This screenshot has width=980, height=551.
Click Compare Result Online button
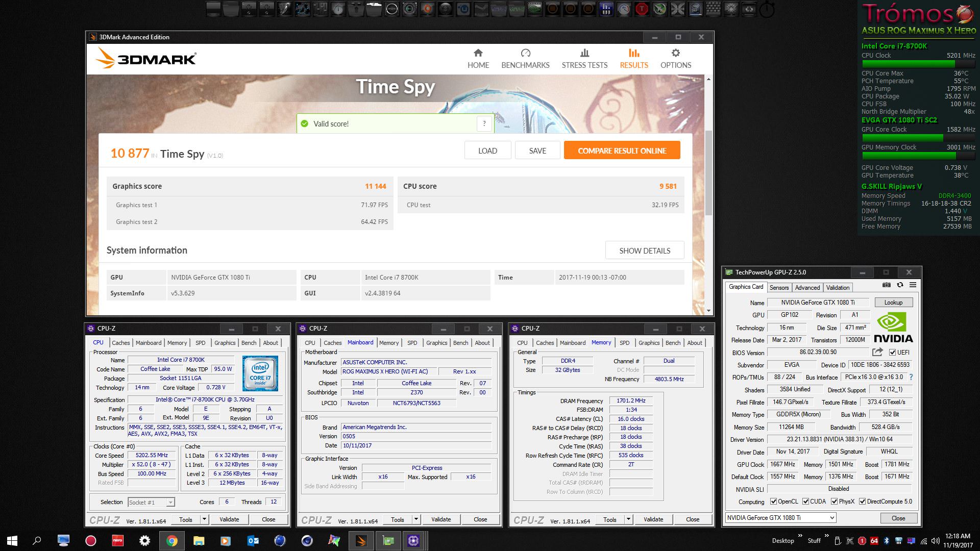pos(622,151)
